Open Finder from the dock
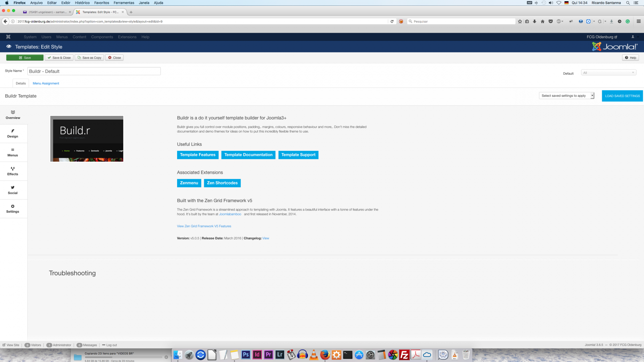644x362 pixels. coord(178,355)
